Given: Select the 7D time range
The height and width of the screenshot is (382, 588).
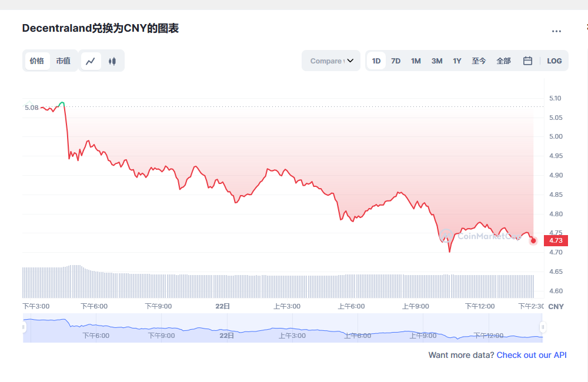Looking at the screenshot, I should [396, 61].
